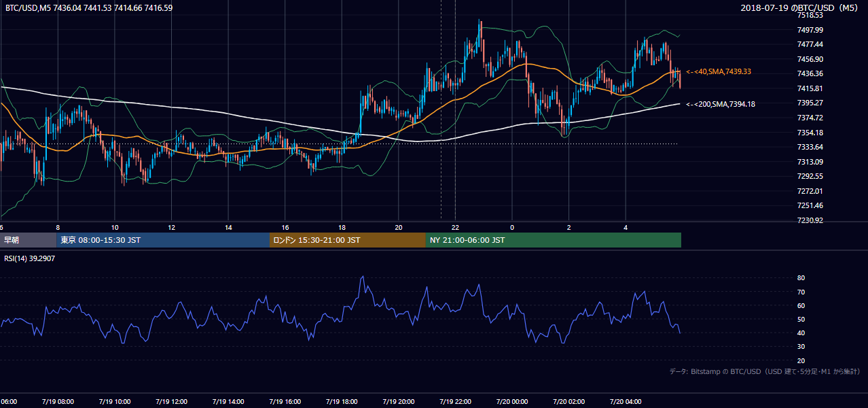This screenshot has height=408, width=868.
Task: Select the 東京 08:00-15:30 JST session bar
Action: coord(163,240)
